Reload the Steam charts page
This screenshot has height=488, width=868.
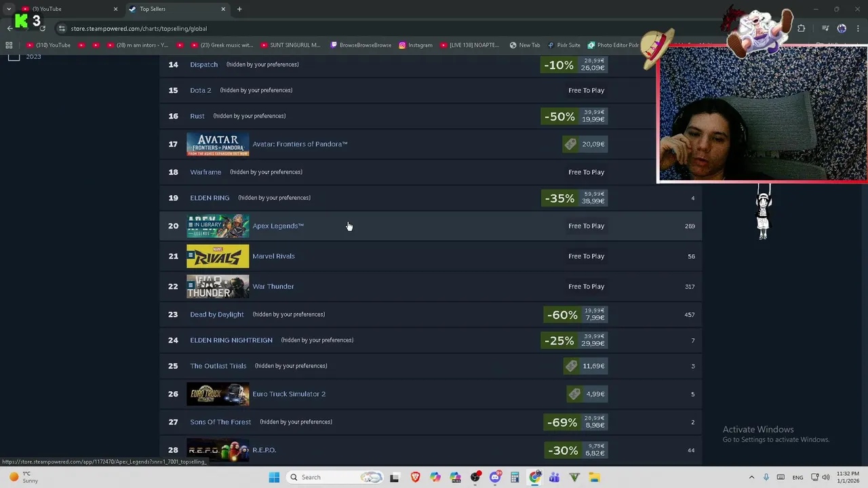42,28
